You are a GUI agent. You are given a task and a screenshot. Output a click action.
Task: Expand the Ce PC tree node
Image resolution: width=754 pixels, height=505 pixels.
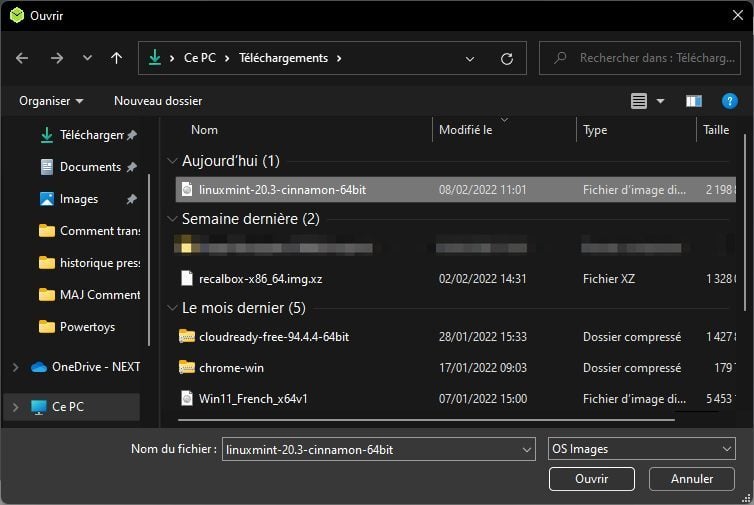coord(15,407)
